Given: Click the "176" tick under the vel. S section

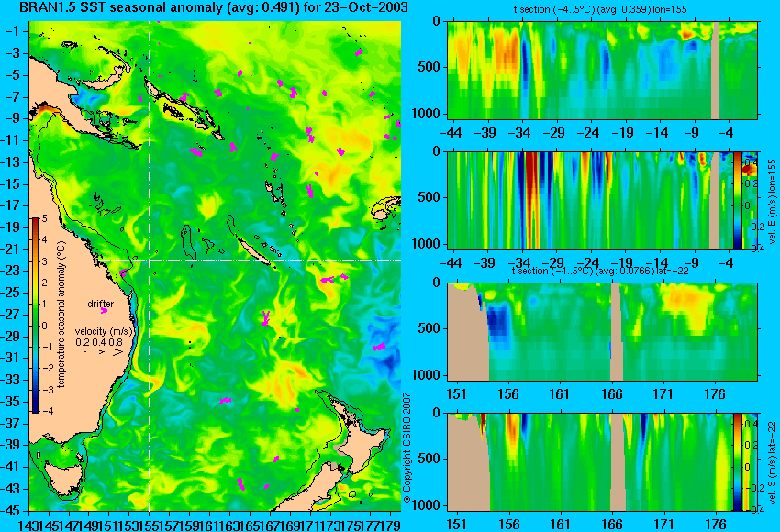Looking at the screenshot, I should pos(716,525).
